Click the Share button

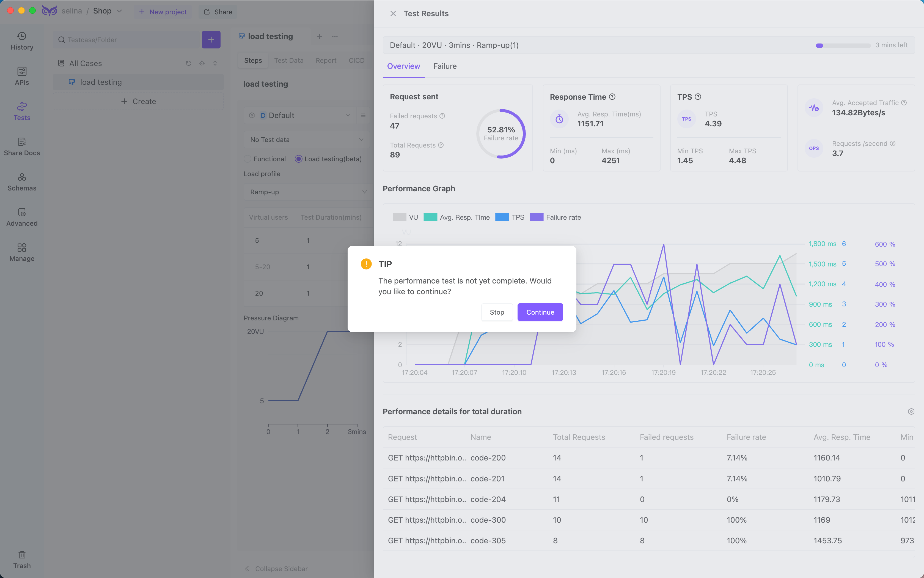click(x=218, y=12)
